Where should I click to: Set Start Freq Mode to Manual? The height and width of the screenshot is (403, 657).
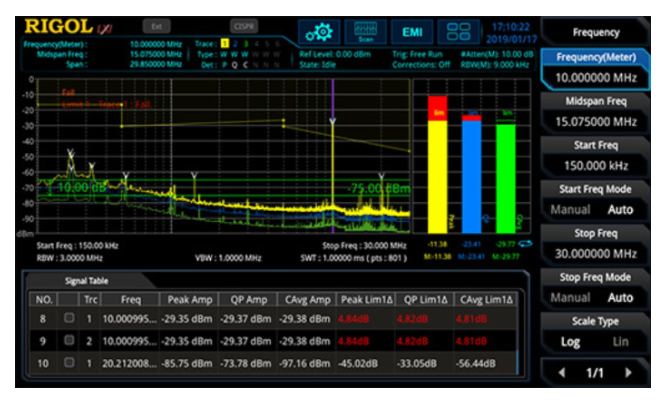(x=570, y=209)
